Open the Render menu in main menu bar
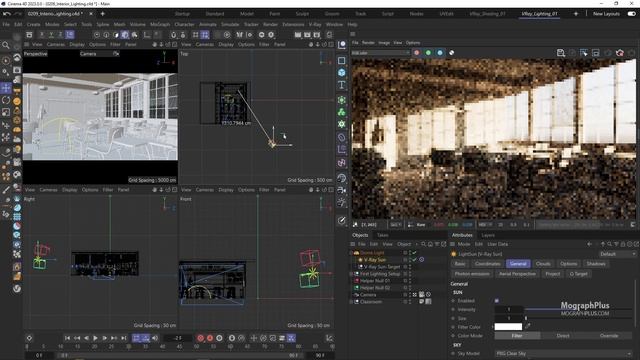 click(270, 24)
